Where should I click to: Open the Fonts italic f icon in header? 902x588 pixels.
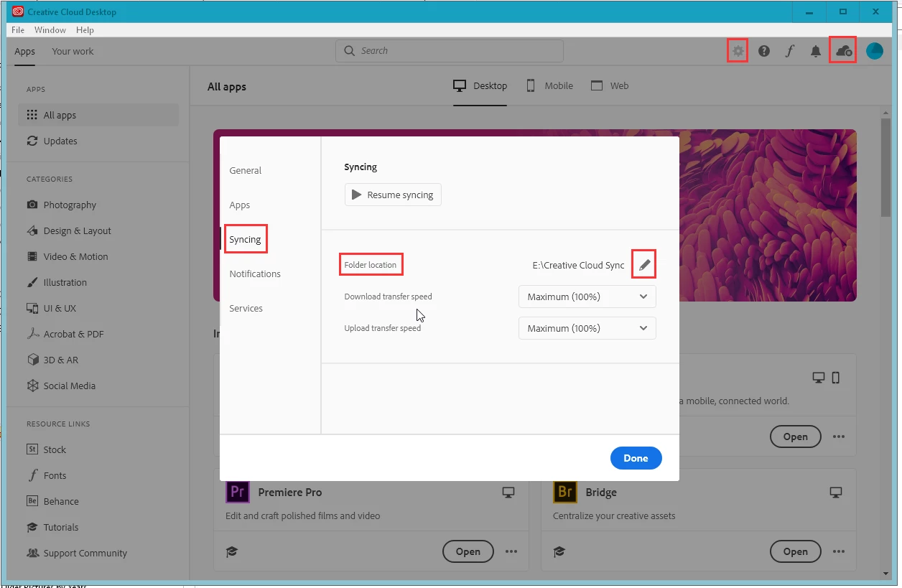(790, 51)
